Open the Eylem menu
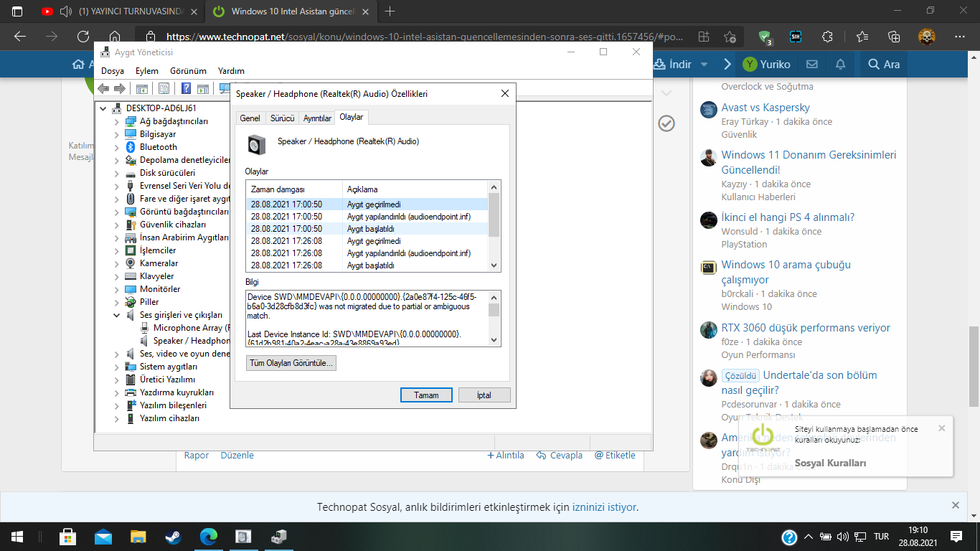The width and height of the screenshot is (980, 551). coord(147,71)
